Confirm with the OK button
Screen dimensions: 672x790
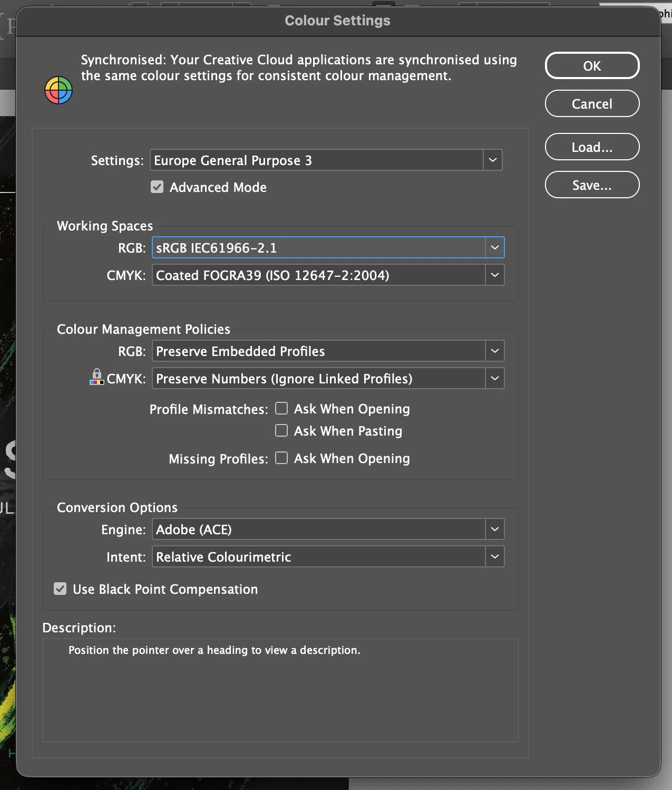point(592,66)
